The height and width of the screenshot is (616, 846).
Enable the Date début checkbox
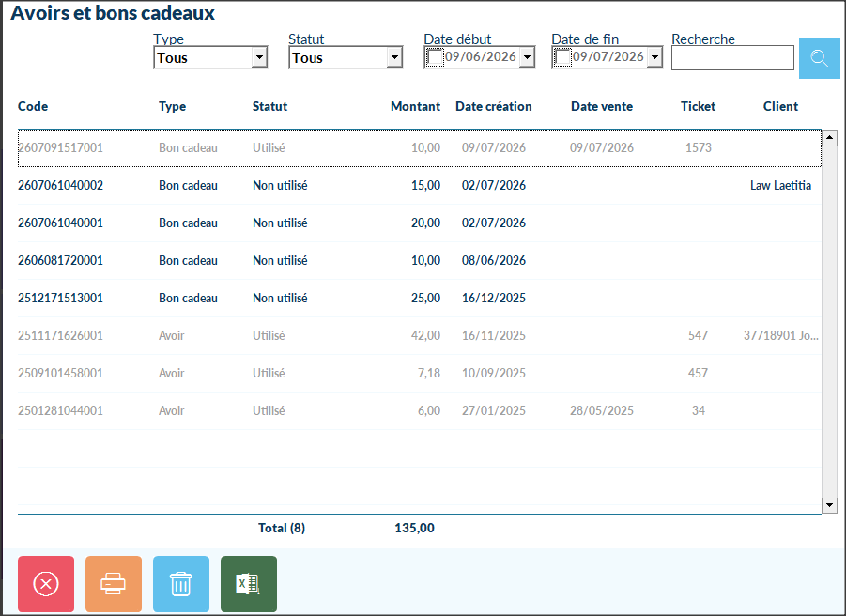(x=435, y=56)
